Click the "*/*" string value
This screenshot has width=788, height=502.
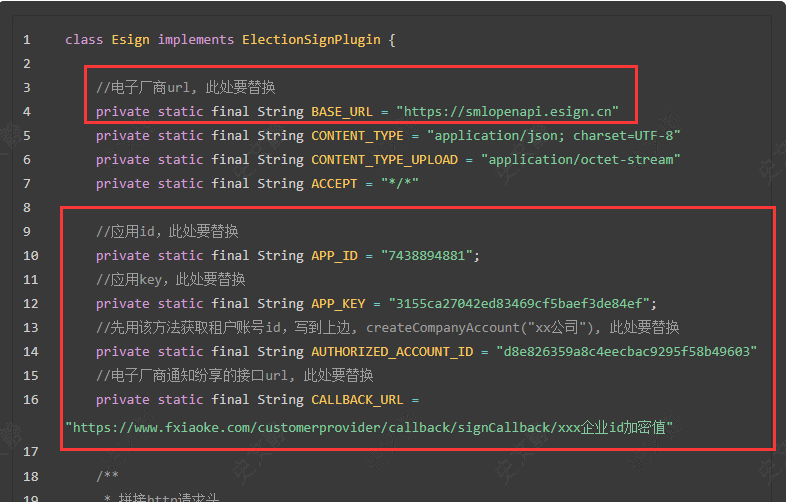click(400, 184)
